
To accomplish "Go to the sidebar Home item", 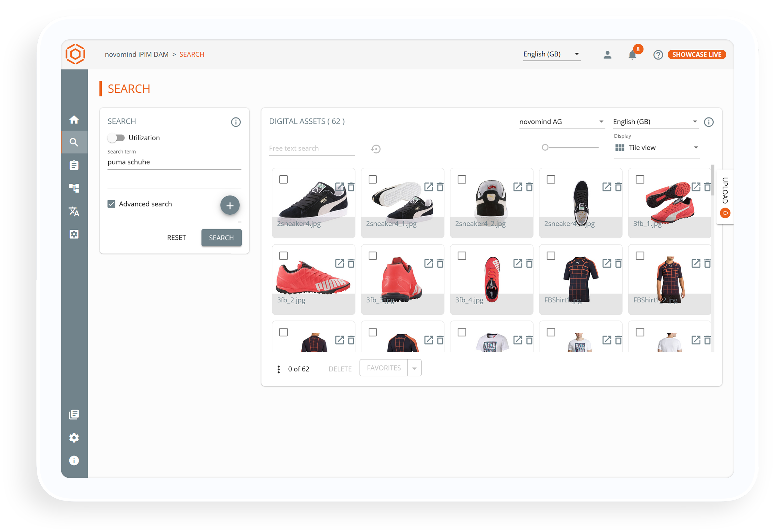I will 74,119.
